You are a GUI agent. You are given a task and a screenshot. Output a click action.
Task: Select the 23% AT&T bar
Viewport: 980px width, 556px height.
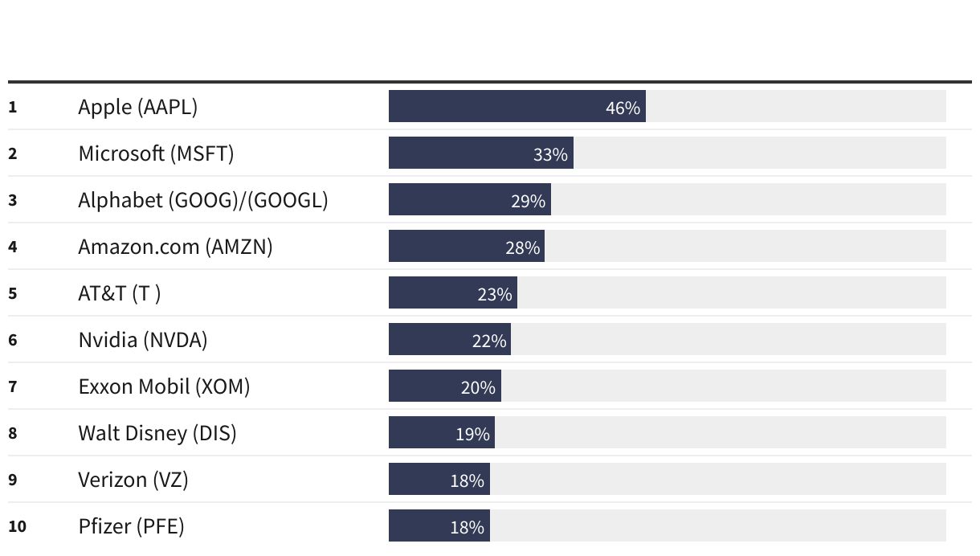coord(453,292)
